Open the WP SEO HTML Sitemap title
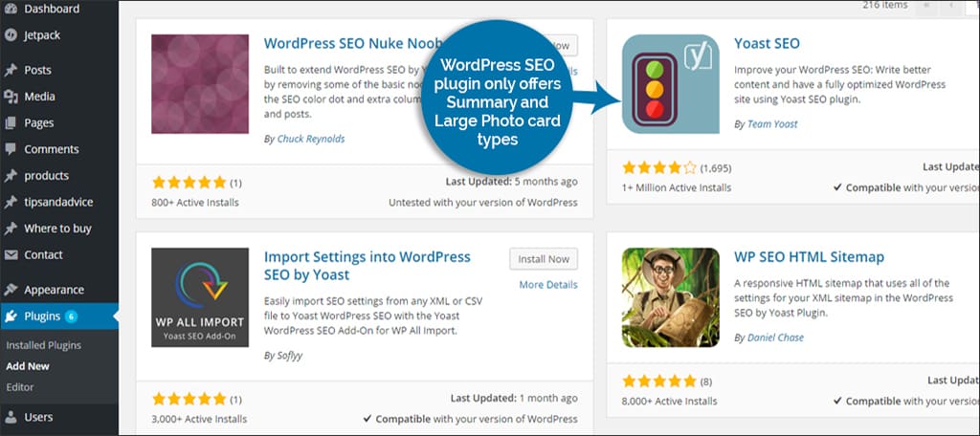 point(810,257)
